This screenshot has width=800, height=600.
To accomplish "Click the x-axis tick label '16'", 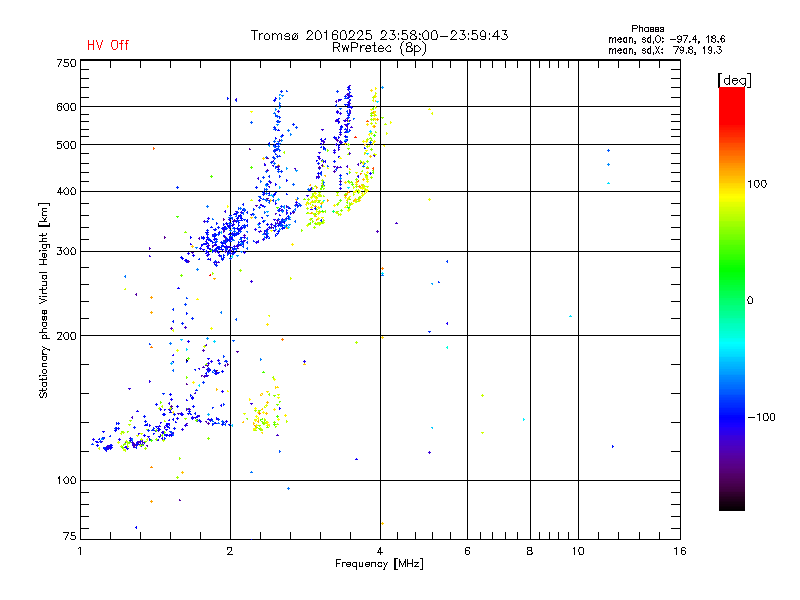I will [x=680, y=551].
